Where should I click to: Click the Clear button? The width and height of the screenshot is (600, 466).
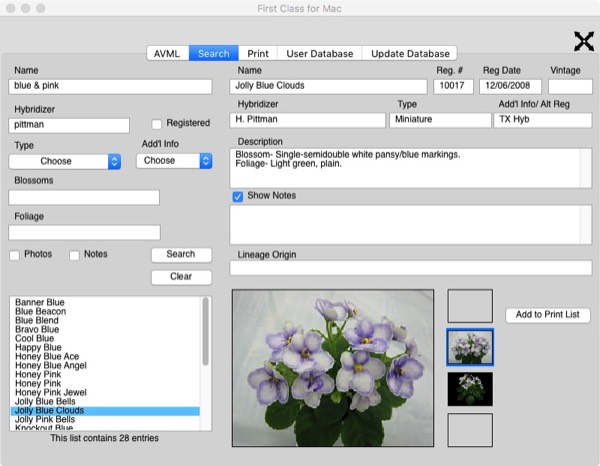tap(181, 277)
